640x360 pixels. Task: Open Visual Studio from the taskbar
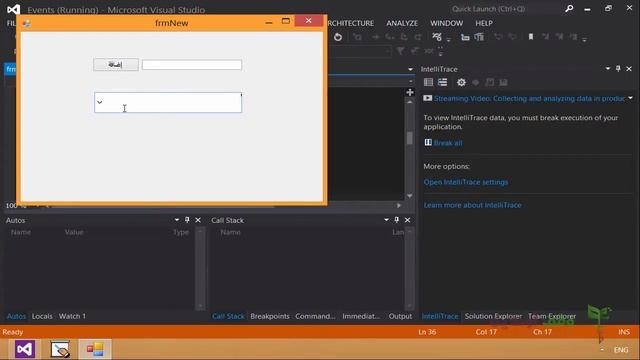25,349
